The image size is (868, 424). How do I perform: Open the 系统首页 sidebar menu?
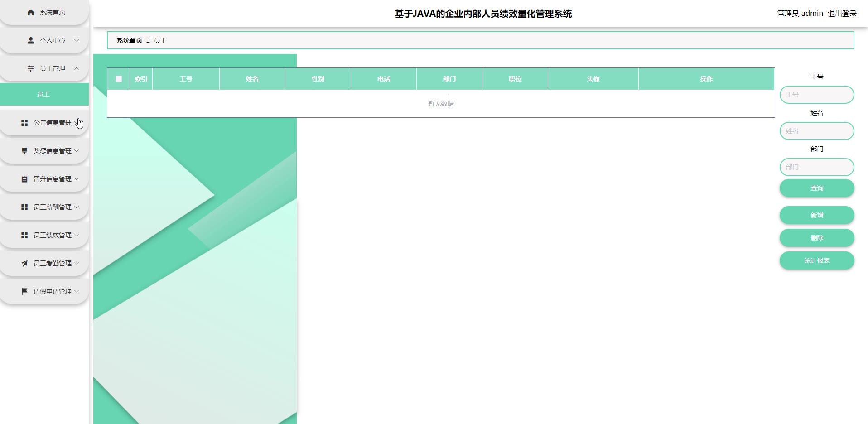pos(44,13)
